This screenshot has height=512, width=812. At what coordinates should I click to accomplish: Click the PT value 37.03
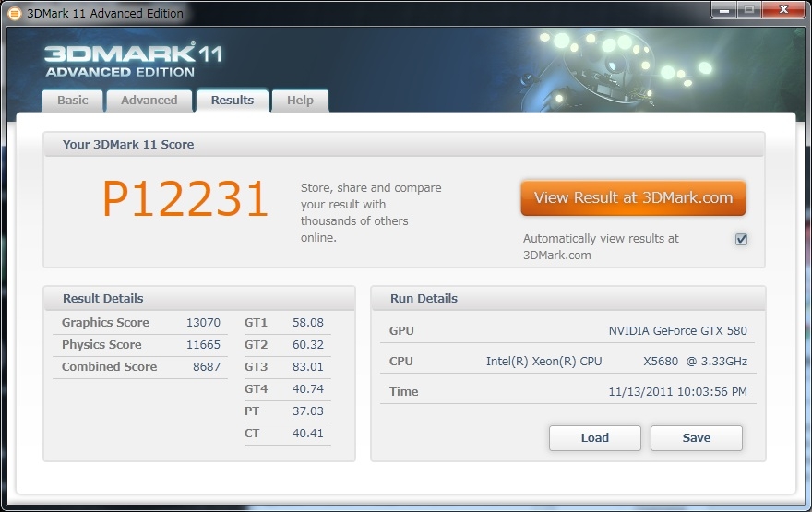(x=307, y=411)
